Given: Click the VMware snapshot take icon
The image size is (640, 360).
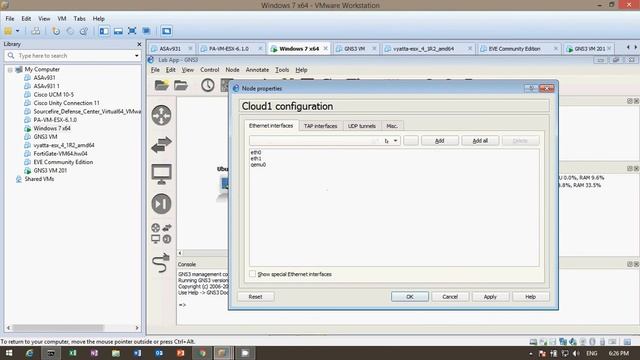Looking at the screenshot, I should [56, 31].
